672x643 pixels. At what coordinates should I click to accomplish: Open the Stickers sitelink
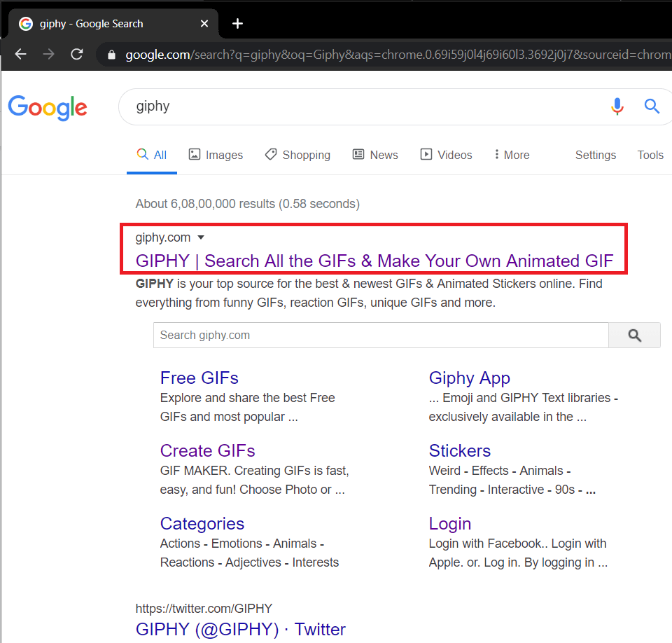(459, 450)
